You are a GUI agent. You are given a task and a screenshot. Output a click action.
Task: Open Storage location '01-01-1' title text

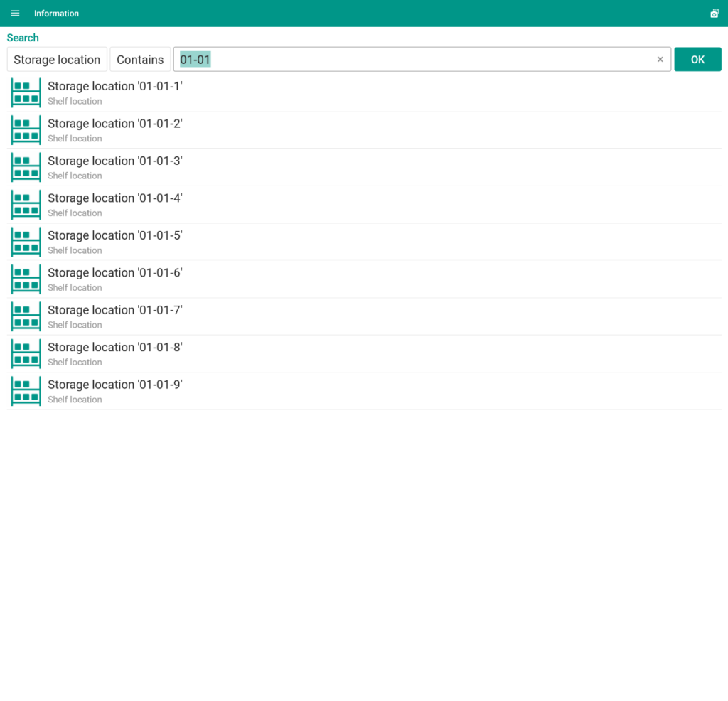coord(115,87)
